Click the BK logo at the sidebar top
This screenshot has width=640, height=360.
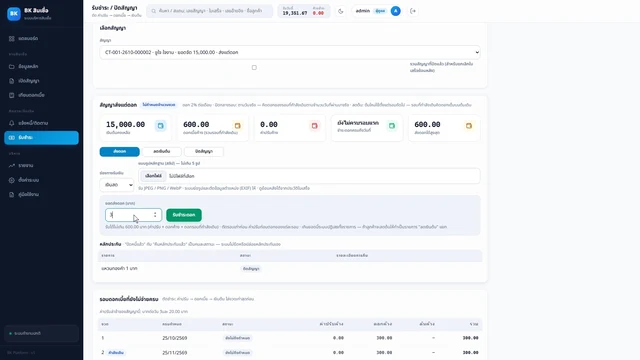13,13
